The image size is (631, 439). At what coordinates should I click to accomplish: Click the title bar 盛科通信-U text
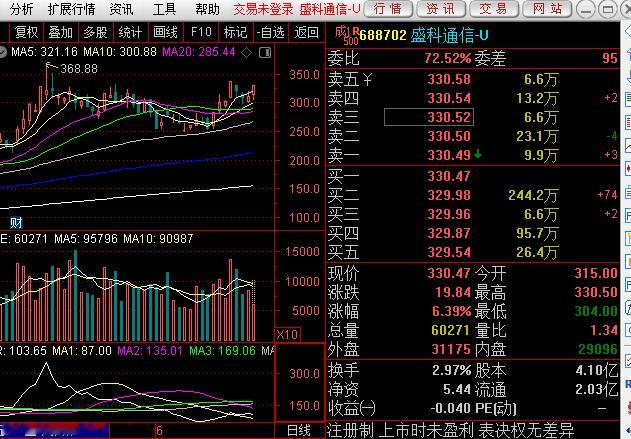(330, 9)
